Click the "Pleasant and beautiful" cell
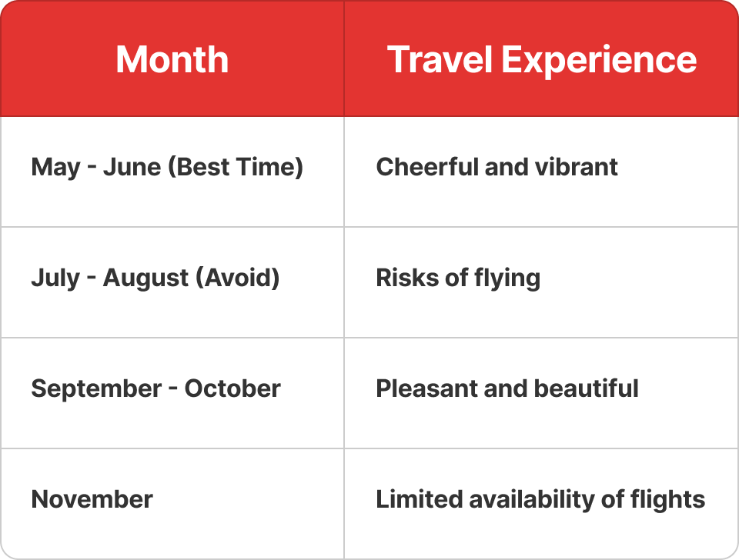This screenshot has height=560, width=739. coord(507,388)
